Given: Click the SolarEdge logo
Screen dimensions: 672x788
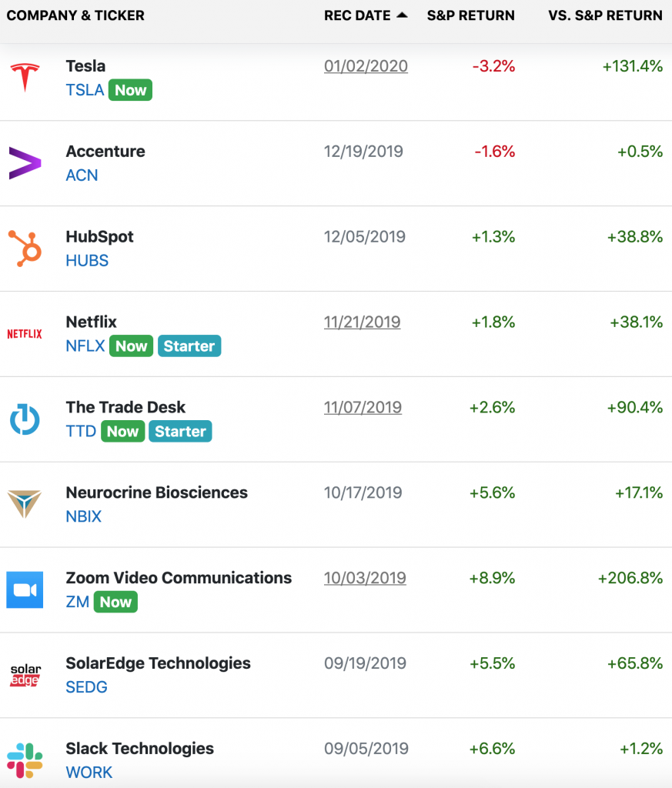Looking at the screenshot, I should coord(25,675).
